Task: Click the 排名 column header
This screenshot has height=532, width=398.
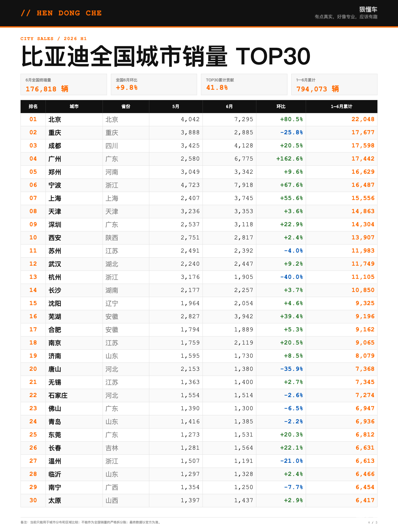Action: [x=33, y=106]
